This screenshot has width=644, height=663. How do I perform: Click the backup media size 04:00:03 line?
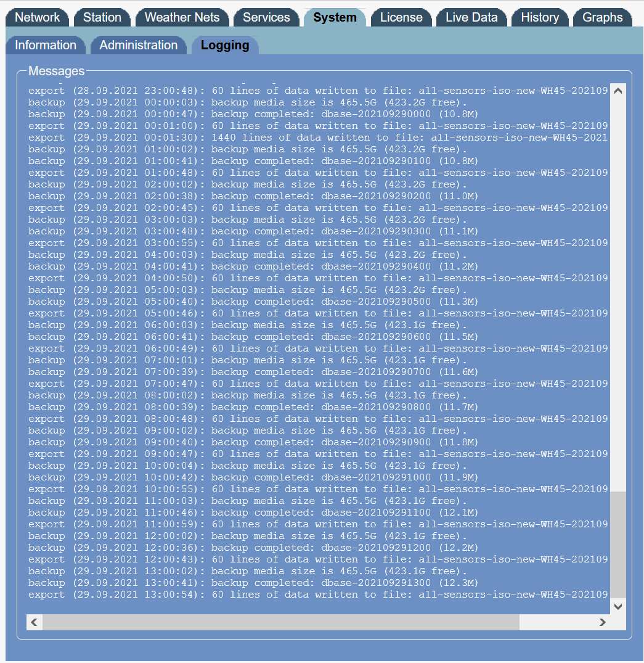pyautogui.click(x=248, y=255)
